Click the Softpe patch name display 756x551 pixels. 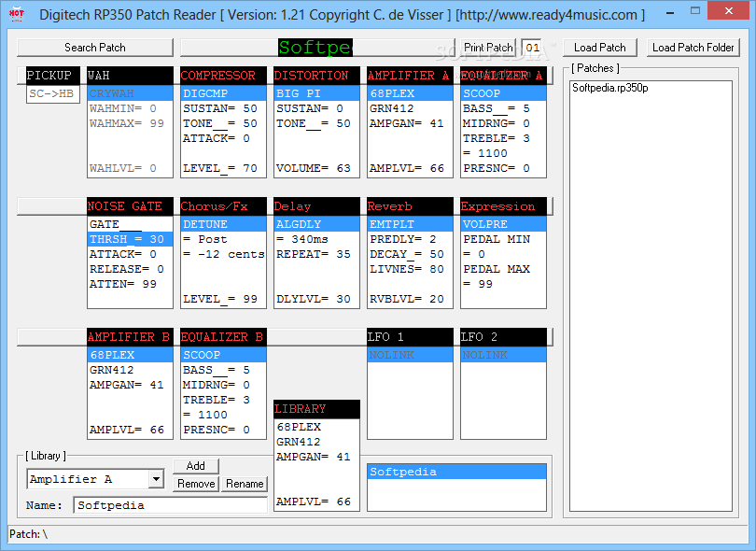point(315,48)
